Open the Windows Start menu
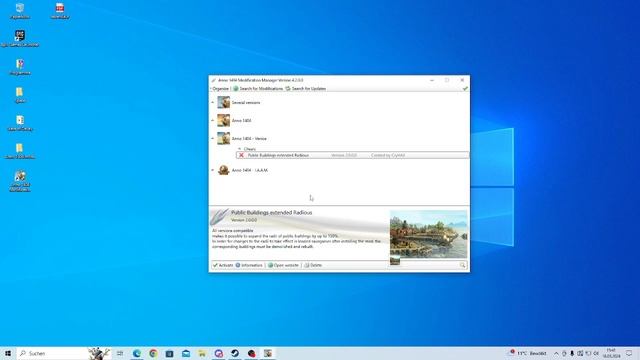Image resolution: width=640 pixels, height=360 pixels. click(8, 353)
